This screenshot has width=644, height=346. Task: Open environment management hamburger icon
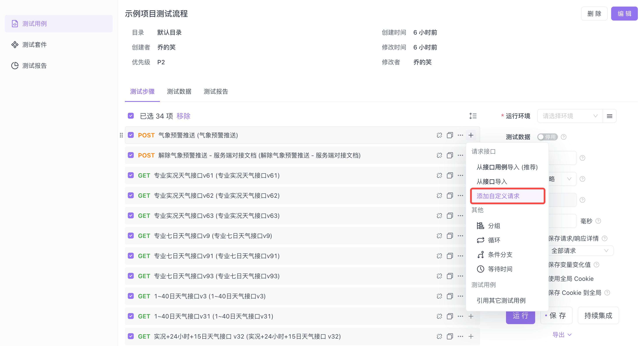[x=609, y=116]
